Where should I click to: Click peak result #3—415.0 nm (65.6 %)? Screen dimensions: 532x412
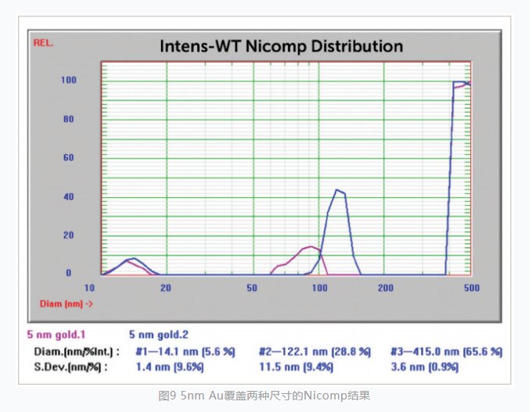pos(446,352)
